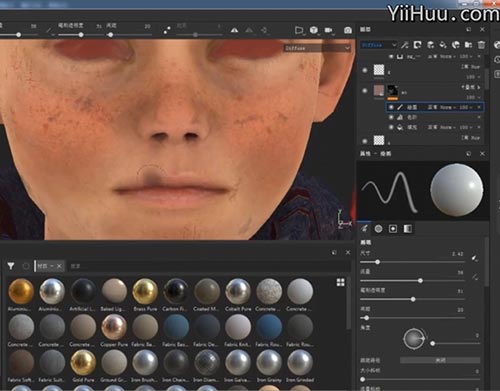The image size is (500, 391).
Task: Remove the shelf filter tag with its X
Action: 59,266
